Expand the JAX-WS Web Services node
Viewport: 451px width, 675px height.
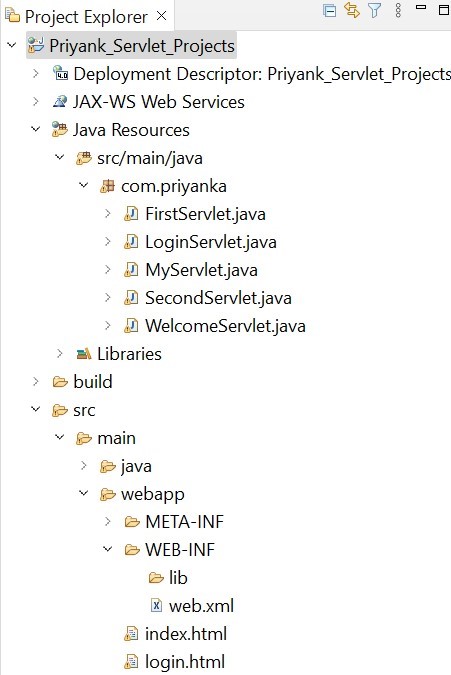[x=36, y=102]
